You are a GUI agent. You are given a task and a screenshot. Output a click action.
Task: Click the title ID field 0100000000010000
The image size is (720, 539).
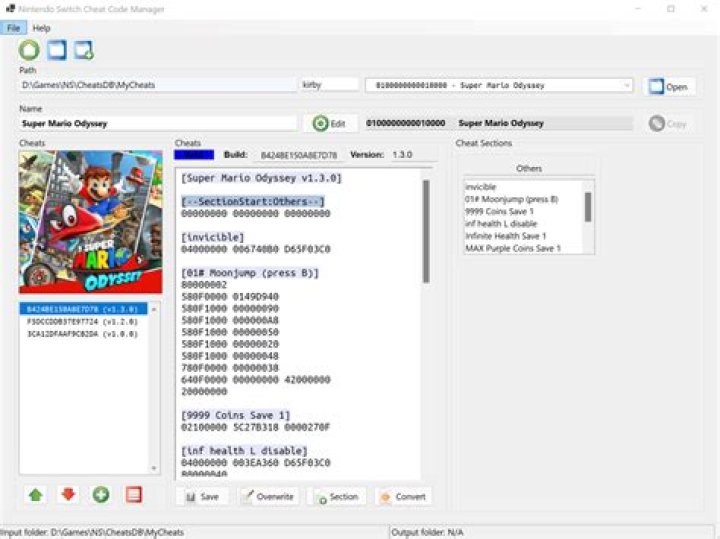coord(405,123)
